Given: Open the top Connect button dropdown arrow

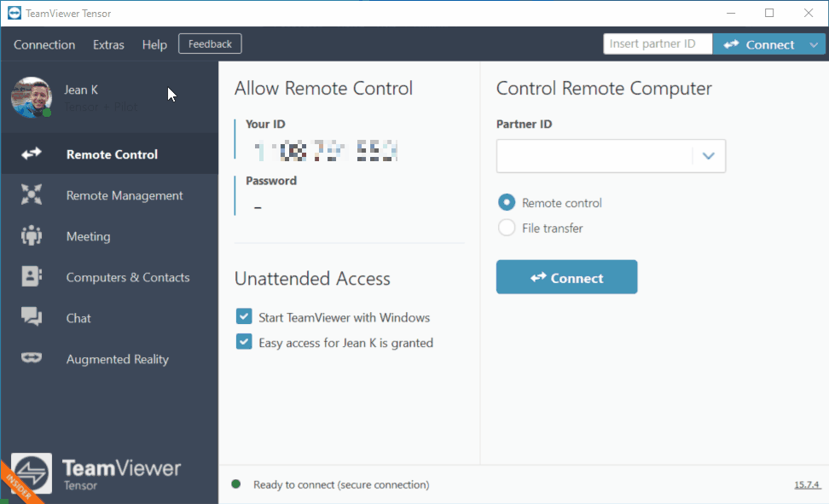Looking at the screenshot, I should point(814,44).
